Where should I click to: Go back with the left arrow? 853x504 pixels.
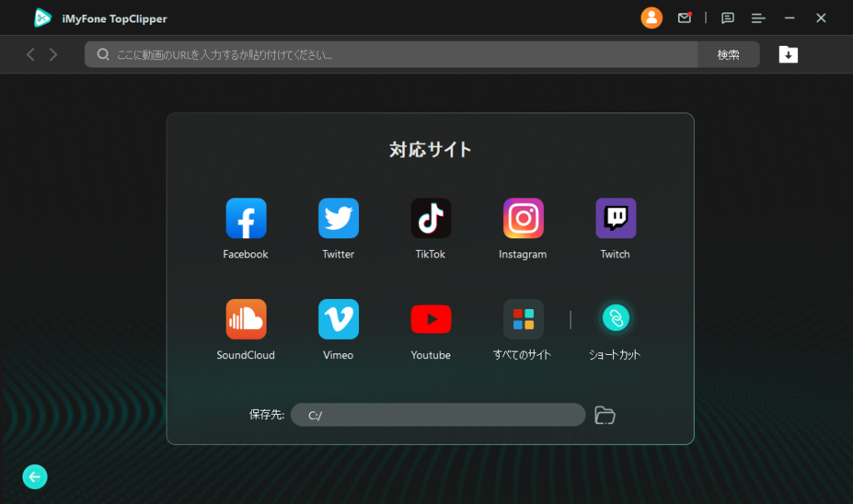(x=31, y=54)
